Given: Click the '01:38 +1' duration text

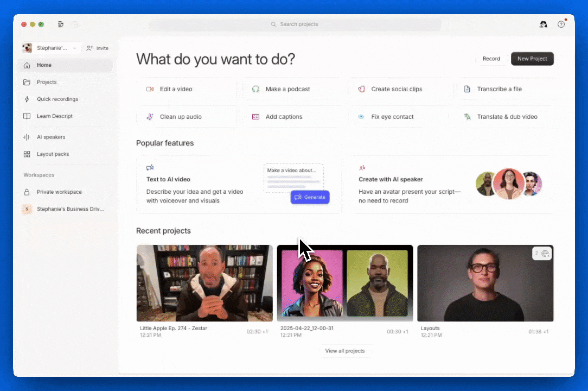Looking at the screenshot, I should 539,332.
